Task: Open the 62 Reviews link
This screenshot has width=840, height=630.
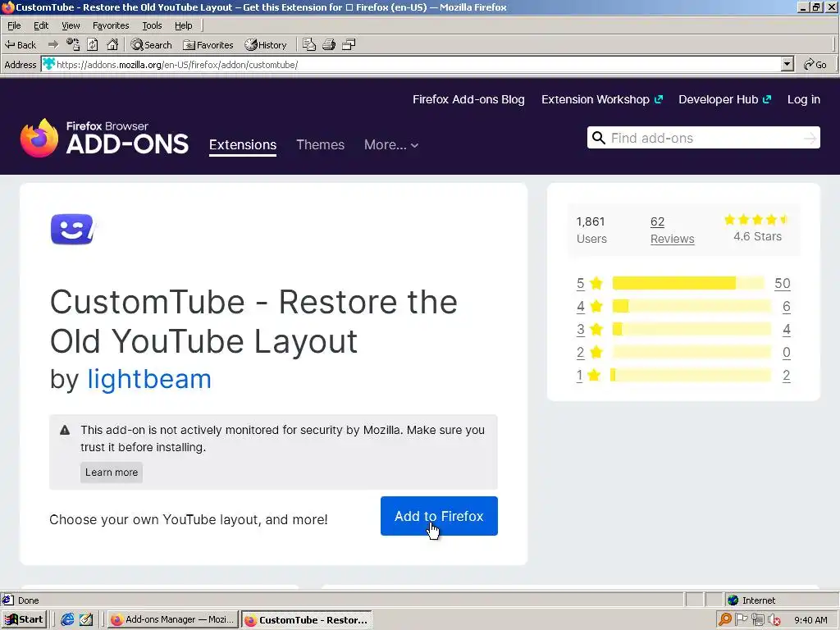Action: 673,231
